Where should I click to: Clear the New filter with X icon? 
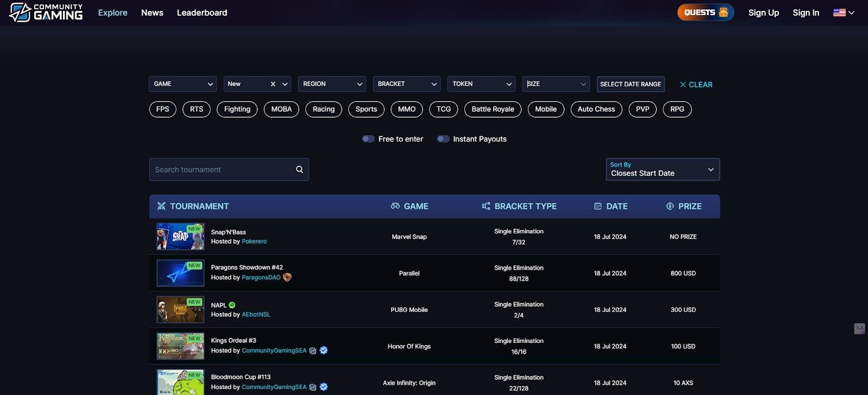(273, 84)
